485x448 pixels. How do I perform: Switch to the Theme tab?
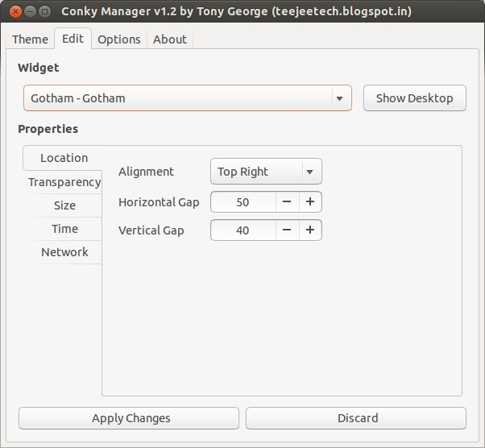(30, 39)
